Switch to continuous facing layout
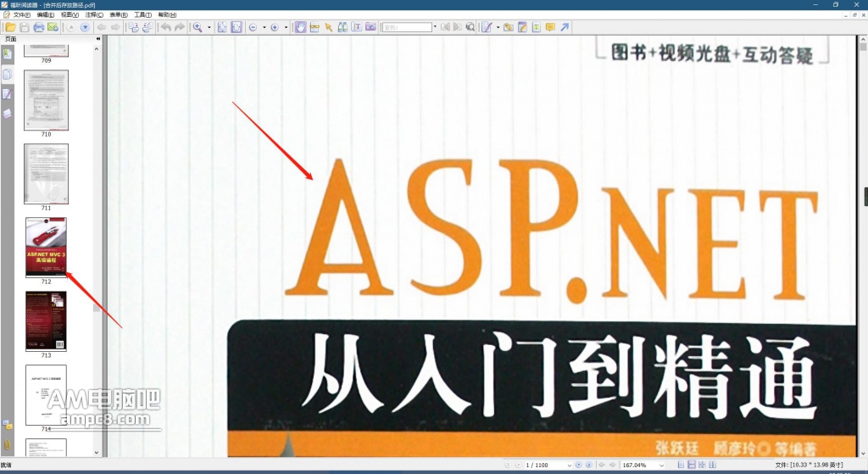Screen dimensions: 868x474 tap(702, 466)
